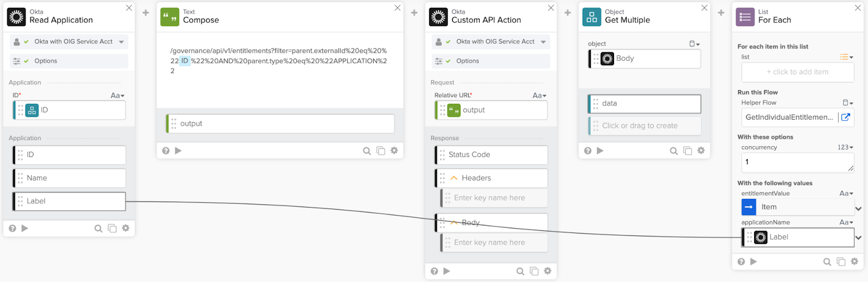Screen dimensions: 868x282
Task: Open helper flow GetIndividualEntitlement in new window
Action: (x=846, y=117)
